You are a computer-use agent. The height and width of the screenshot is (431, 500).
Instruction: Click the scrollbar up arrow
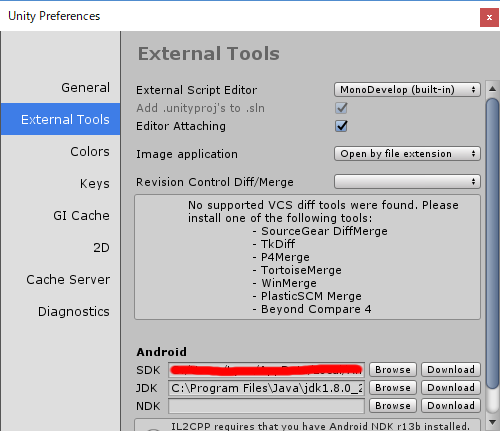pyautogui.click(x=492, y=89)
